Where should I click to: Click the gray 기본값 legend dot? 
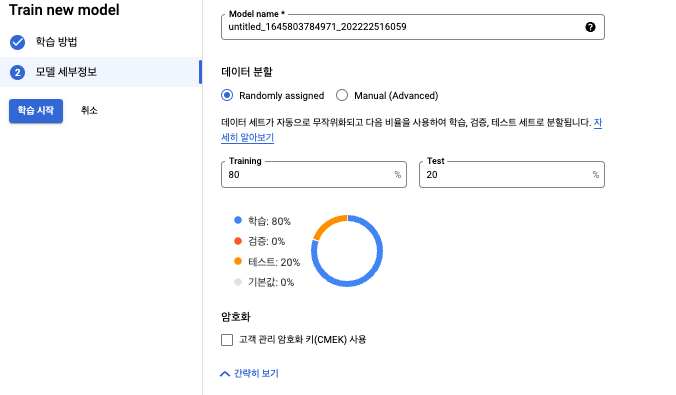(238, 282)
